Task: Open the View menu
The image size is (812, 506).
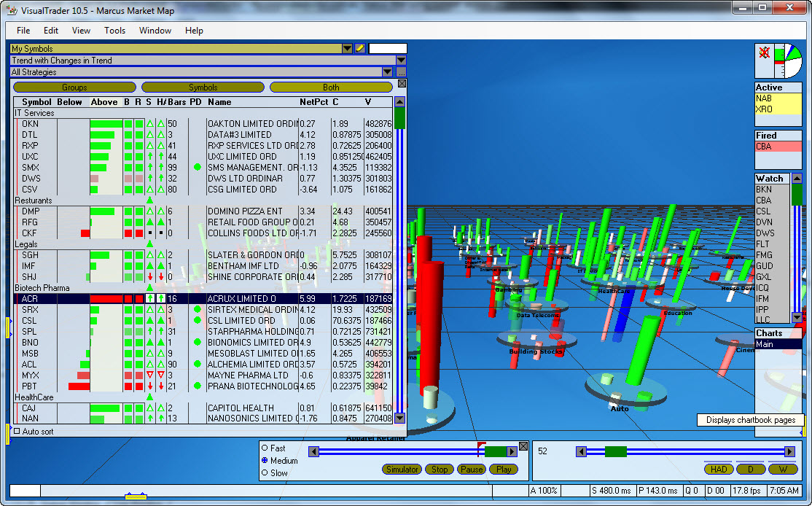Action: point(81,31)
